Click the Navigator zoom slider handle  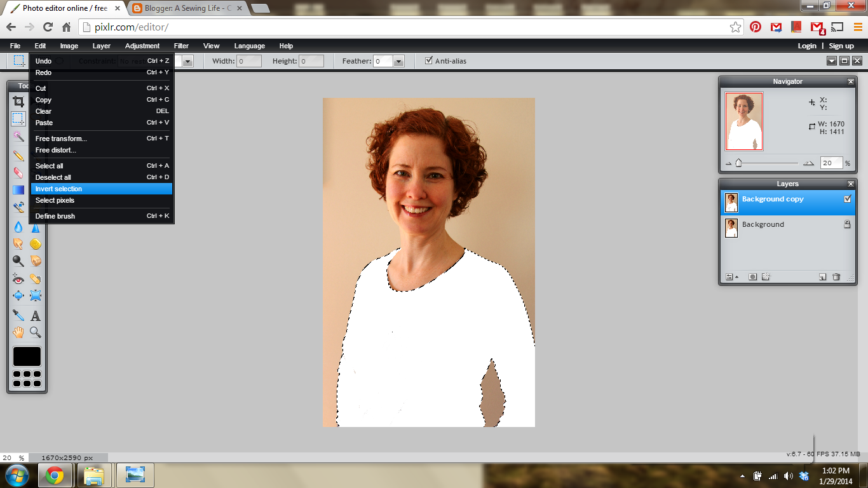738,163
